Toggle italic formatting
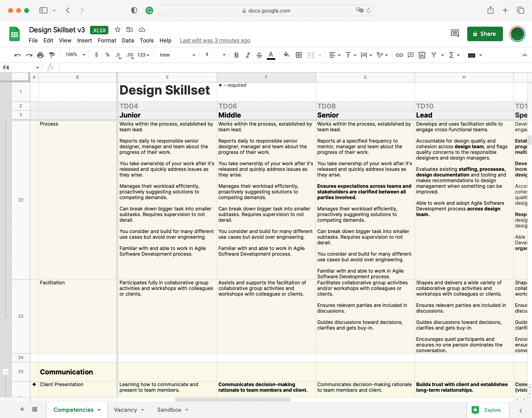 click(248, 55)
